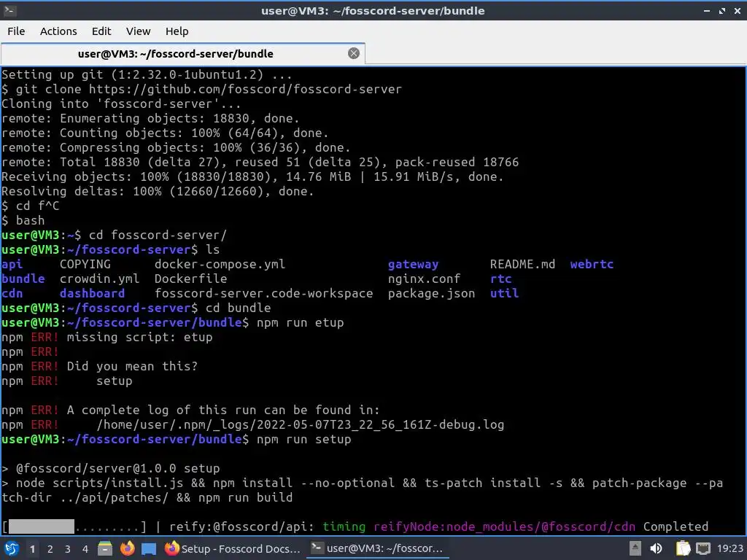The width and height of the screenshot is (747, 560).
Task: Minimize the terminal window
Action: point(707,10)
